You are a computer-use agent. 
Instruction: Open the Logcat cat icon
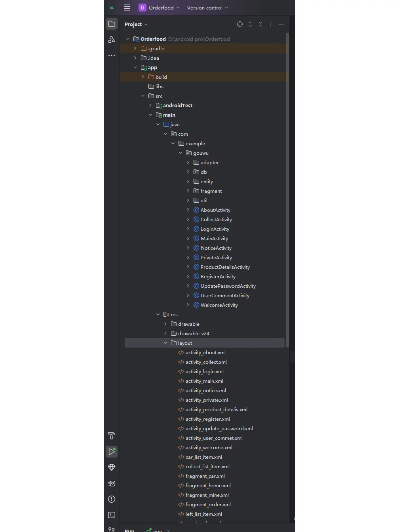click(111, 483)
